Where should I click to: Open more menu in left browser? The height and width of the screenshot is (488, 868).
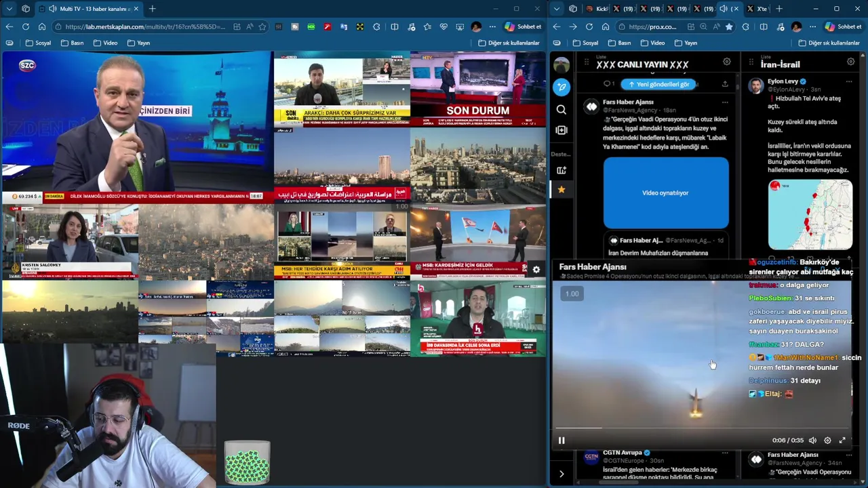tap(492, 26)
